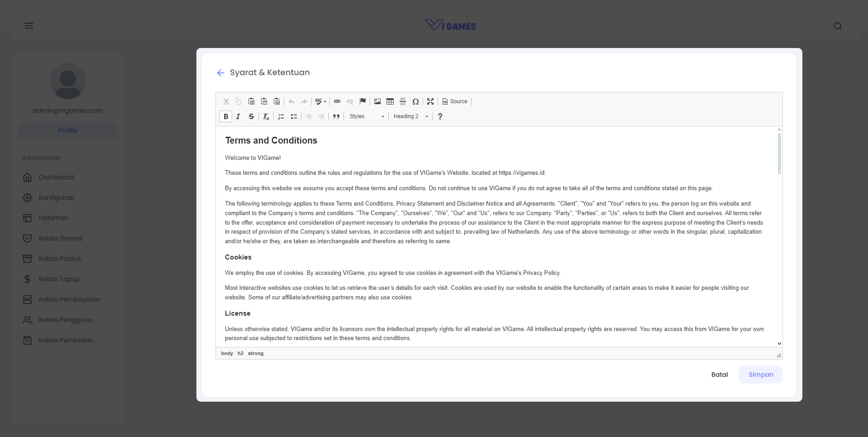Select the h2 element path item

tap(240, 353)
